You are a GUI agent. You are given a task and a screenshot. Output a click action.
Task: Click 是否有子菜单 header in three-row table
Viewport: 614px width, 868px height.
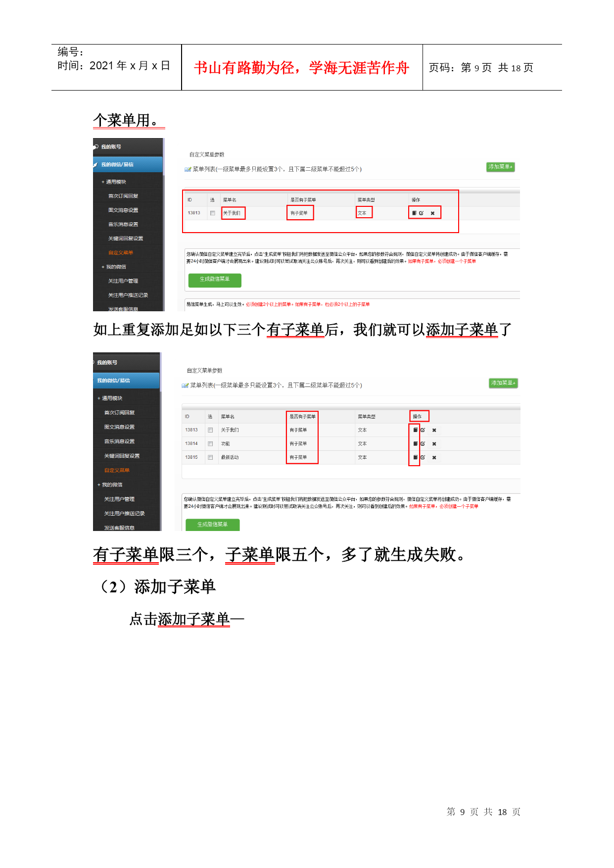coord(302,417)
